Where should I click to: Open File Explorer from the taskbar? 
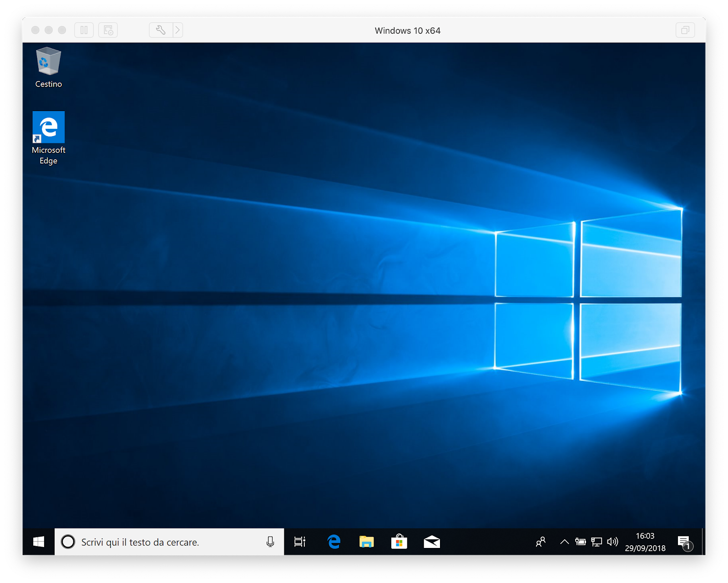(366, 542)
